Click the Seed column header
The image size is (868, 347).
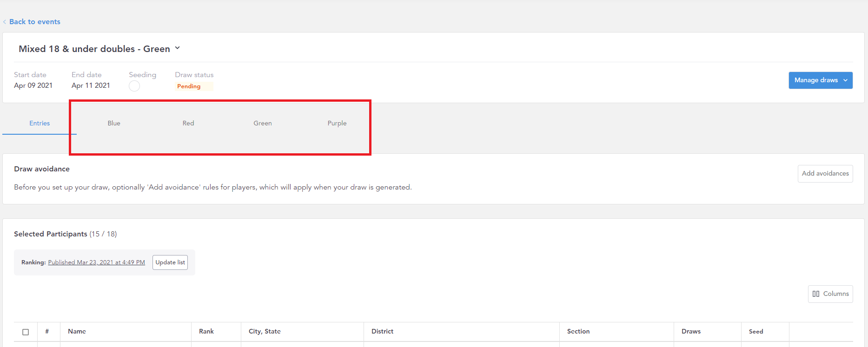point(756,332)
